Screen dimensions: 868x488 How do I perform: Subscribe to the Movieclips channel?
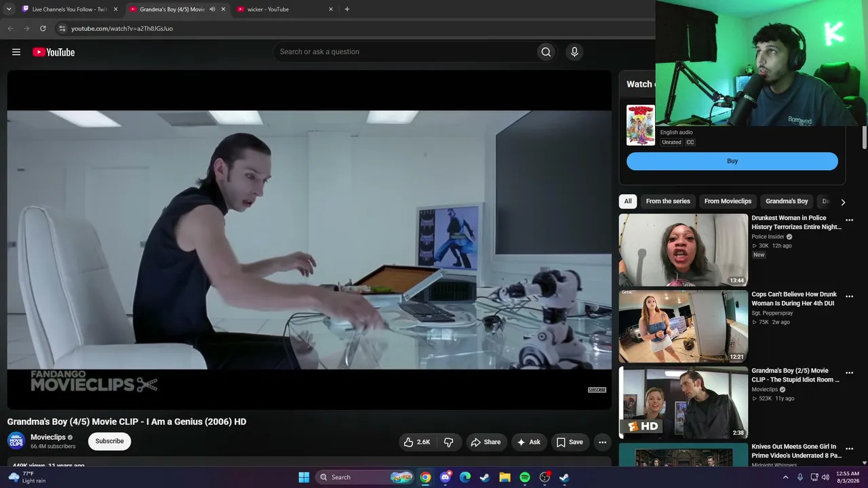click(x=109, y=441)
